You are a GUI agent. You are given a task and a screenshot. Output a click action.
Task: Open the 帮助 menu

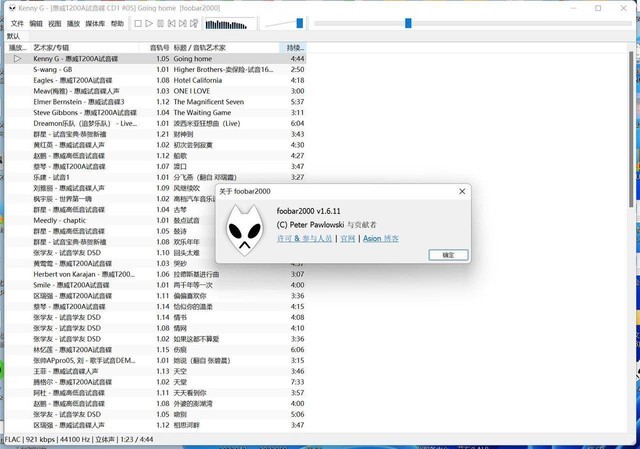point(117,24)
